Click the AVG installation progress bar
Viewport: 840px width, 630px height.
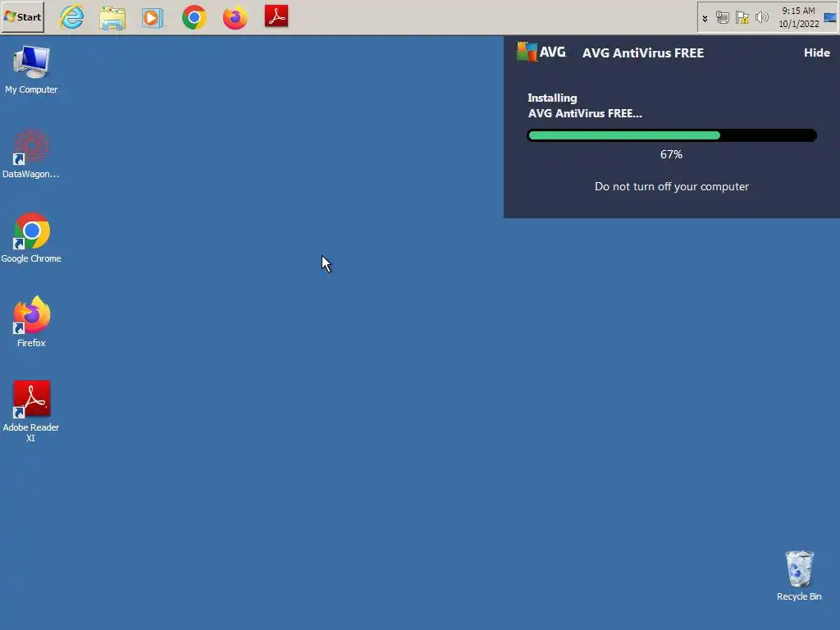672,135
